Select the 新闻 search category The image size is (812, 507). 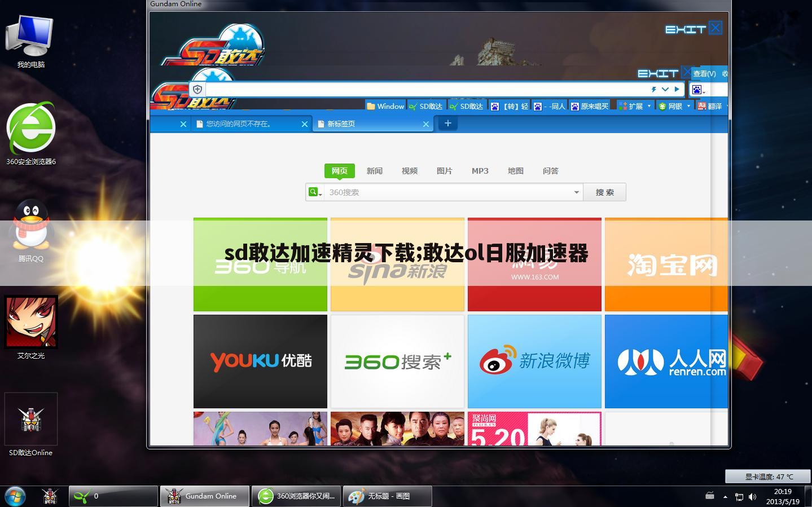[x=375, y=171]
